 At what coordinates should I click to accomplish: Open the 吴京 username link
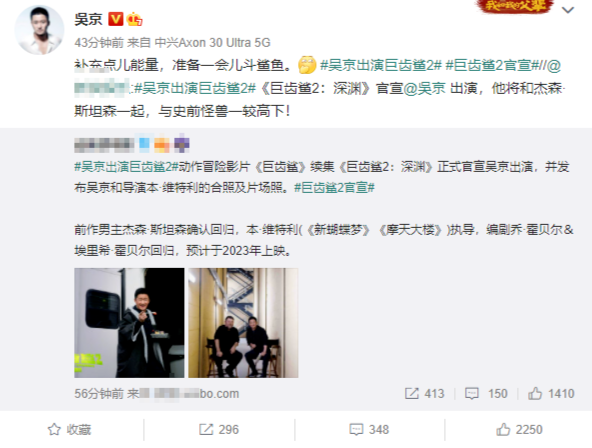(88, 19)
